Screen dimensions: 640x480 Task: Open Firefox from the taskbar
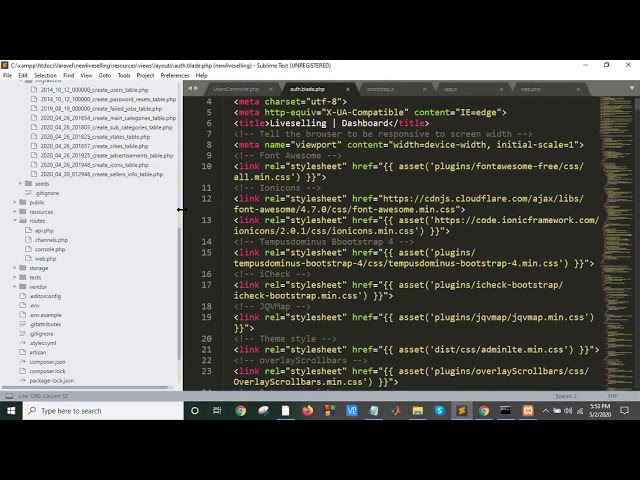(x=308, y=411)
